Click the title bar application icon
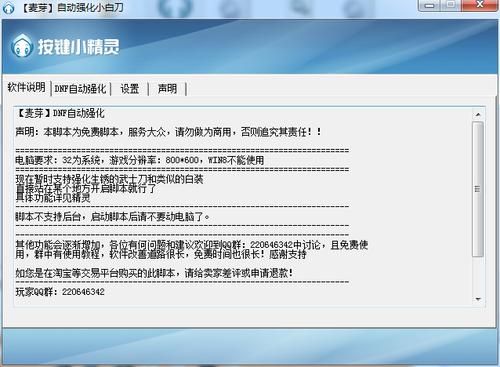 (x=8, y=8)
